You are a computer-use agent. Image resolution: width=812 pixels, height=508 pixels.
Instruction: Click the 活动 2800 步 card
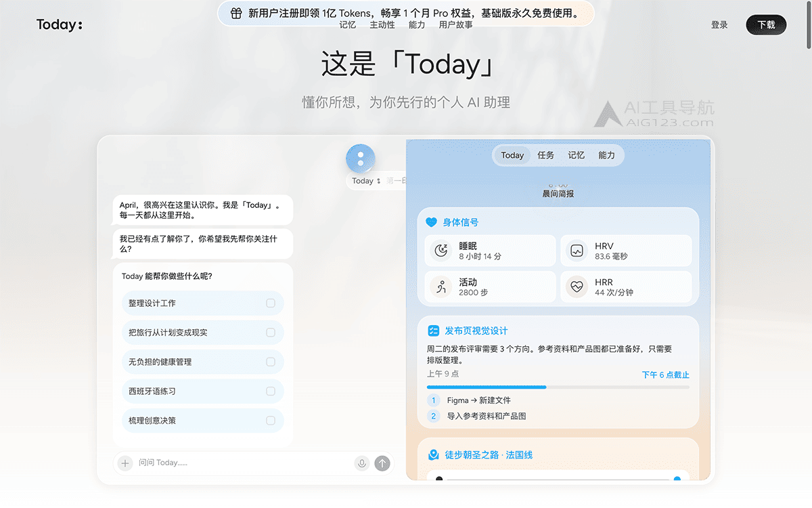pyautogui.click(x=491, y=287)
